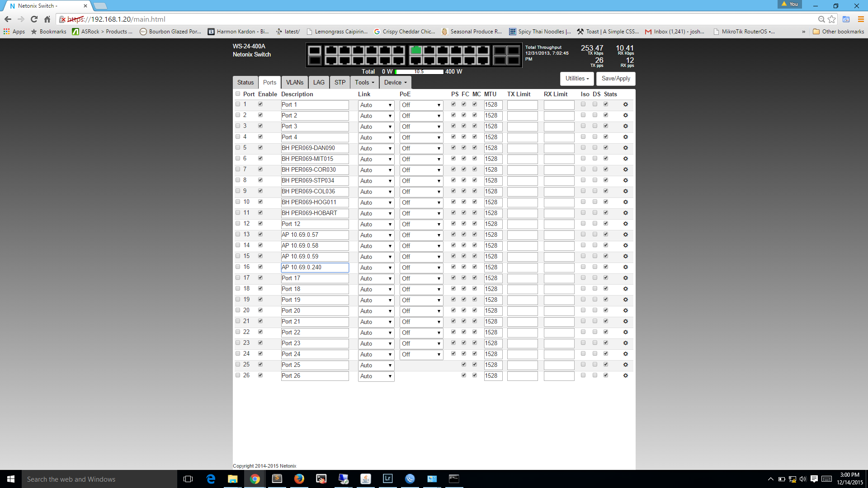Open Inbox Gmail bookmark
This screenshot has height=488, width=868.
[x=675, y=32]
